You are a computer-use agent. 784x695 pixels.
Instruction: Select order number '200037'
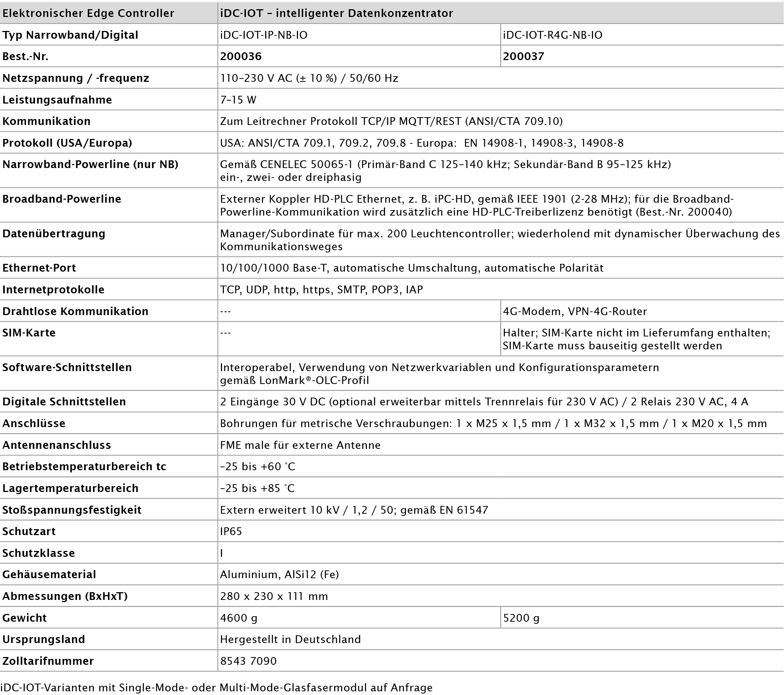coord(523,57)
